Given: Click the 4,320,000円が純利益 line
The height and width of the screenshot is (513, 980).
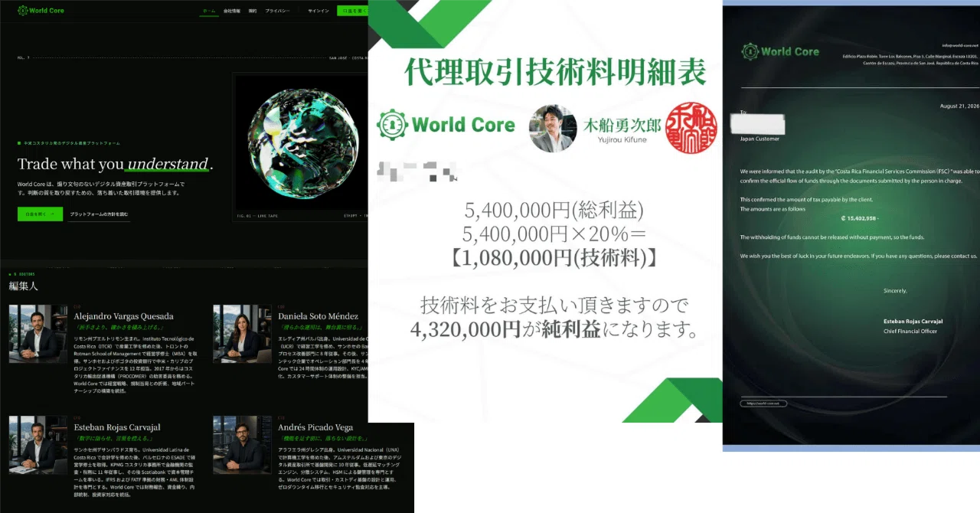Looking at the screenshot, I should [555, 331].
